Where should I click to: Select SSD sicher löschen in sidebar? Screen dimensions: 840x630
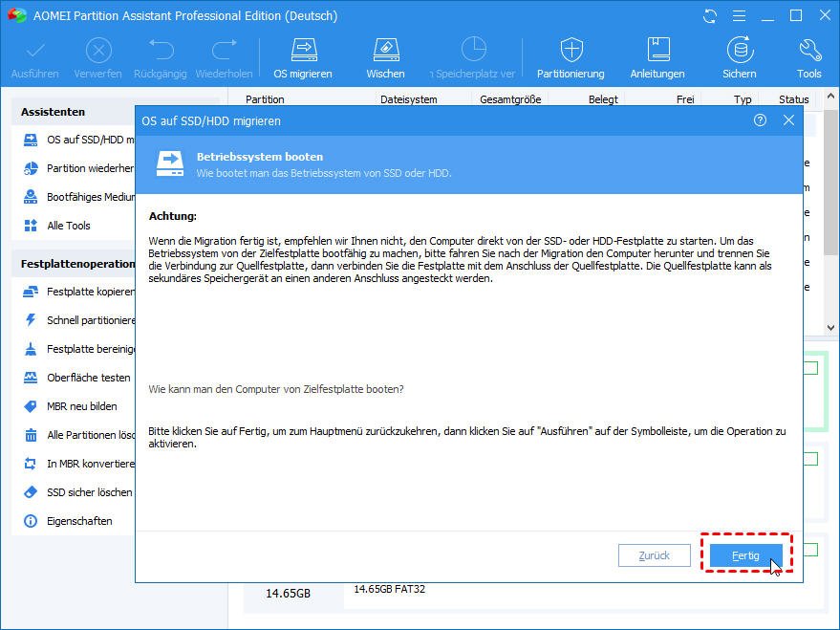[78, 492]
